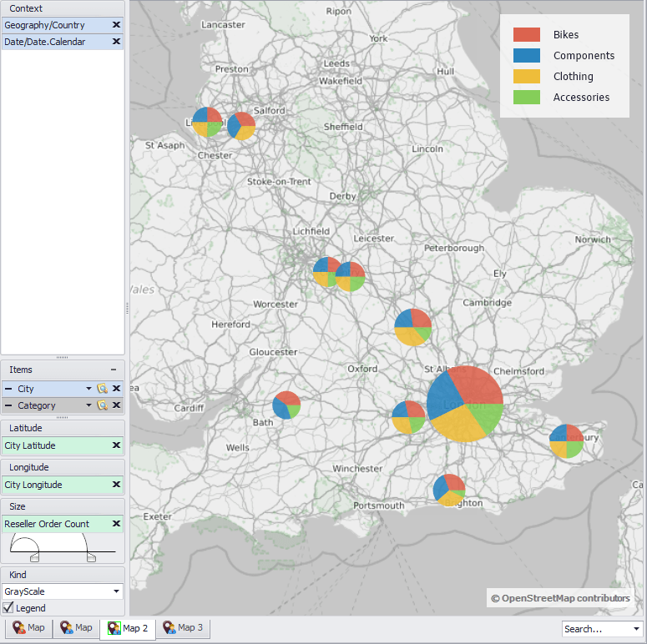Open the Category dropdown arrow
The width and height of the screenshot is (647, 644).
coord(88,405)
